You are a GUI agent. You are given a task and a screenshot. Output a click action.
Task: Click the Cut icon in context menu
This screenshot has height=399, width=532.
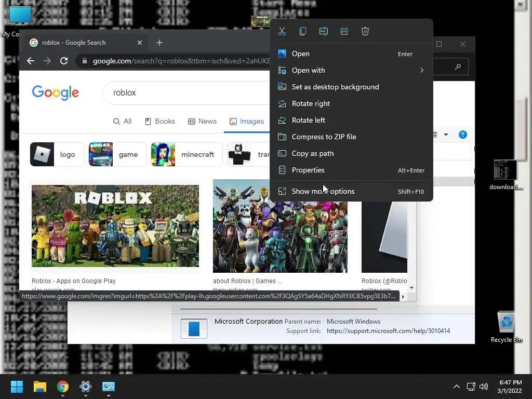(282, 31)
